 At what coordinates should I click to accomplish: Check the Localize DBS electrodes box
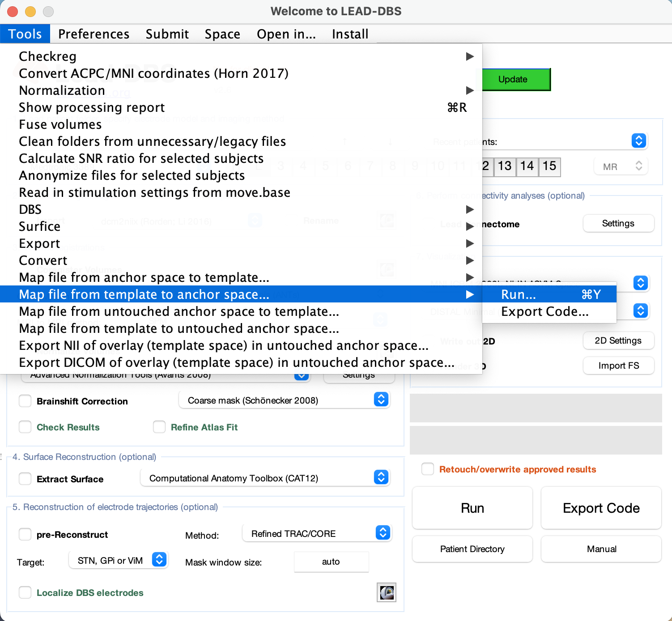25,592
